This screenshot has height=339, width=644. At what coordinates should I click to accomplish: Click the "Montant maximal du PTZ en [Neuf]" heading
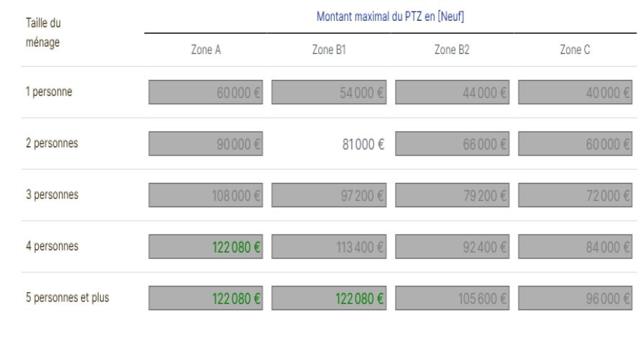click(x=390, y=16)
